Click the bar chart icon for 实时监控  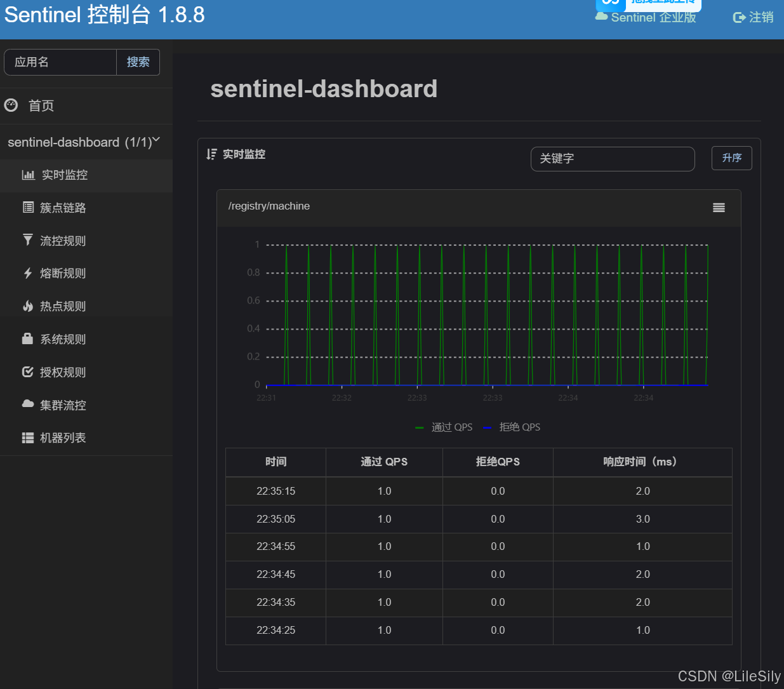pos(28,175)
